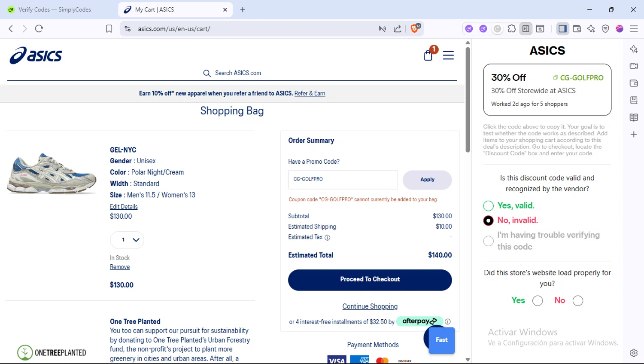Open the ASICS shopping bag icon
Screen dimensions: 644x364
pos(428,55)
